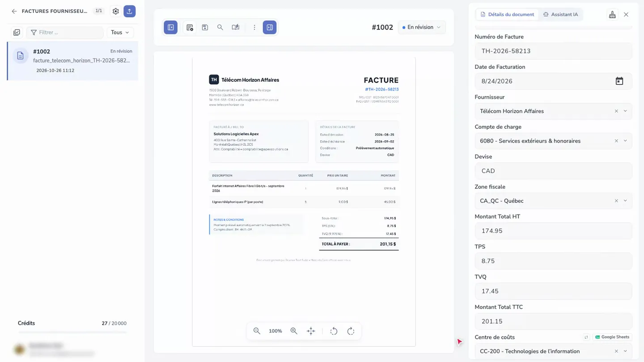Open the settings gear icon
The height and width of the screenshot is (362, 644).
tap(116, 11)
